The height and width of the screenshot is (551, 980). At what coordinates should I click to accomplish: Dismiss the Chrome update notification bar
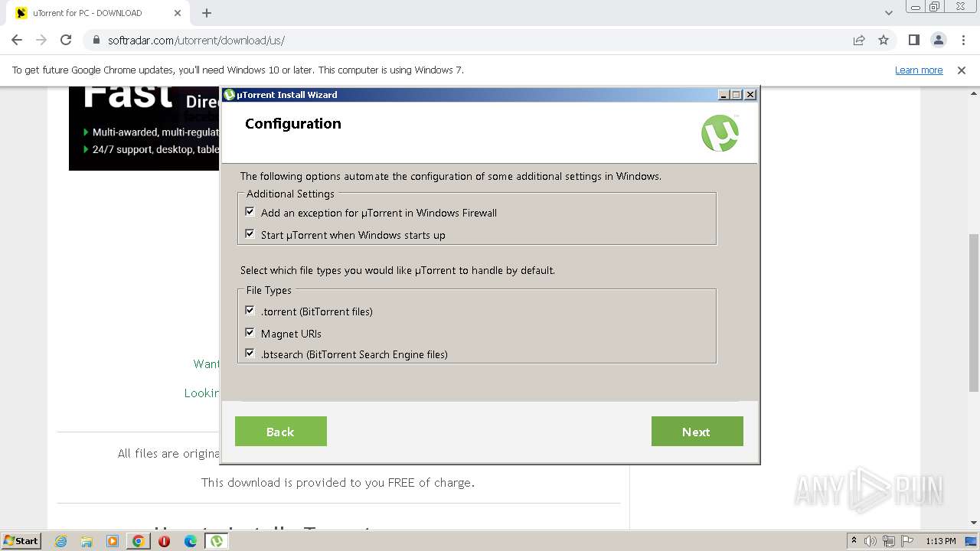pyautogui.click(x=962, y=70)
